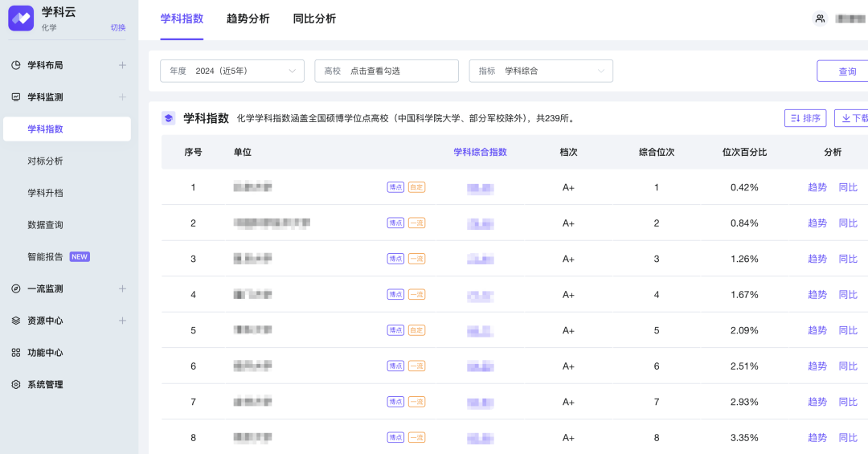Click the 学科云 app logo icon
868x454 pixels.
[21, 18]
